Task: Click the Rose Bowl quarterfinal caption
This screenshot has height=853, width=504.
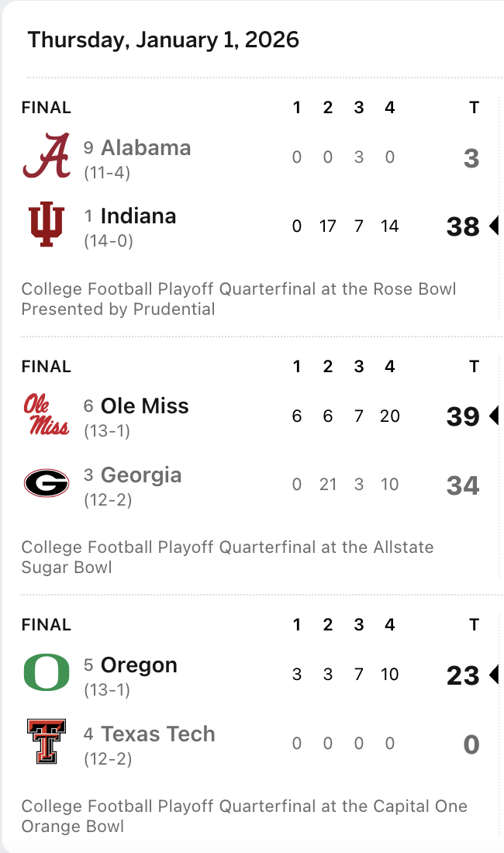Action: point(239,299)
